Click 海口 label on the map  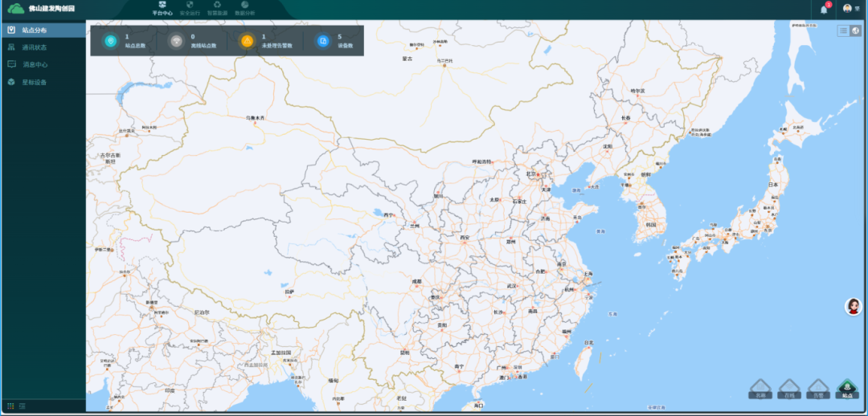[479, 406]
